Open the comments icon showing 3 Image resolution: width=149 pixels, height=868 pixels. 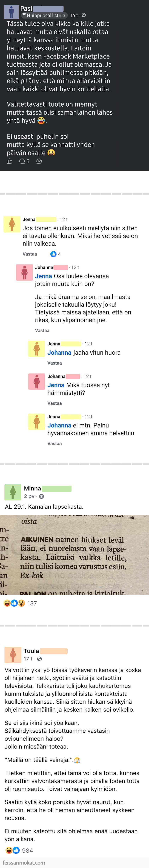click(24, 161)
